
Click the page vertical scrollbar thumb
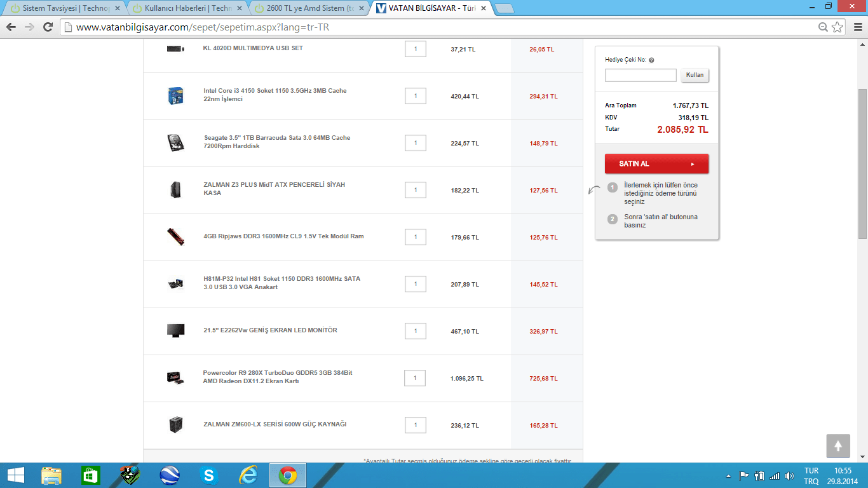click(x=862, y=163)
